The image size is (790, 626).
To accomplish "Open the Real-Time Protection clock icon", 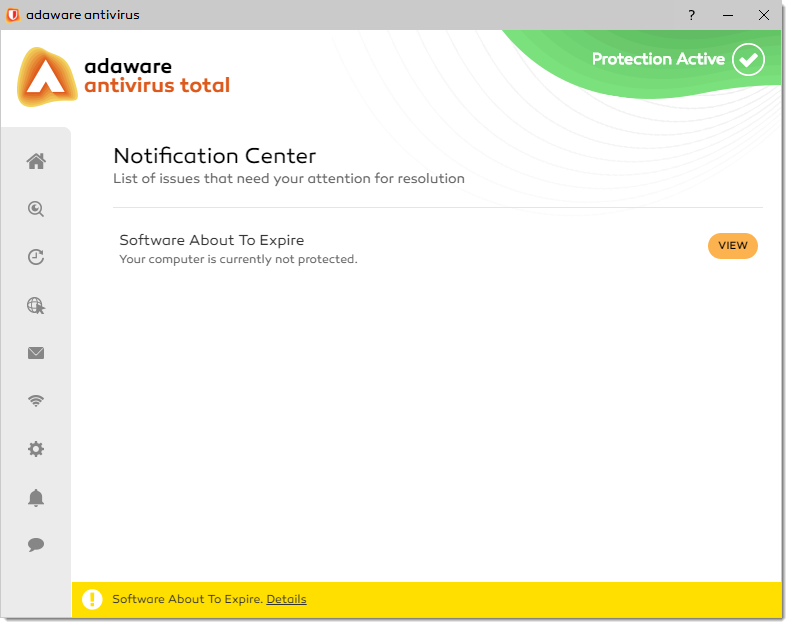I will click(x=36, y=257).
